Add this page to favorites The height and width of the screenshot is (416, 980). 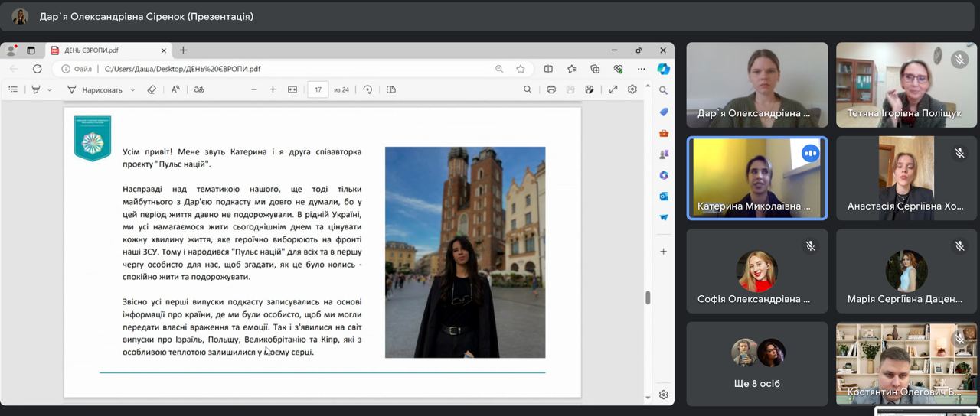[521, 69]
